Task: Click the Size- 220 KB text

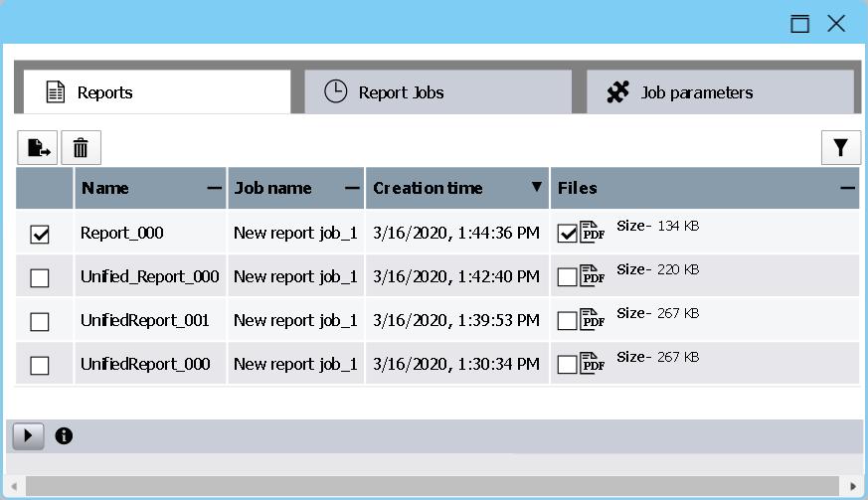Action: point(657,269)
